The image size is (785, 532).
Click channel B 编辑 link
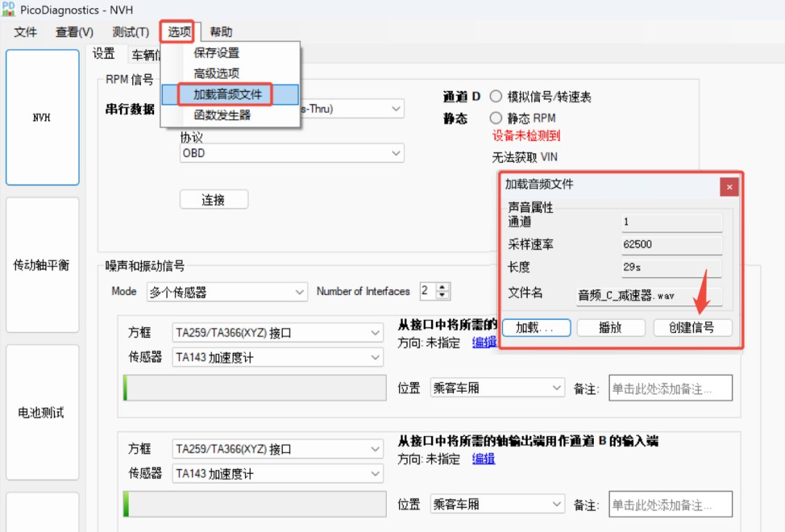(x=483, y=459)
